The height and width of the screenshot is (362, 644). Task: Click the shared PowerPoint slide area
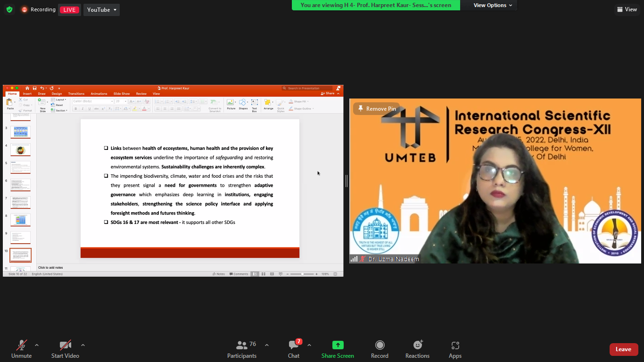coord(190,188)
